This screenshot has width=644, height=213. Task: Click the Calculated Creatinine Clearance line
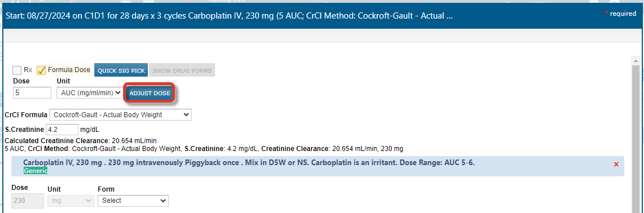tap(81, 141)
